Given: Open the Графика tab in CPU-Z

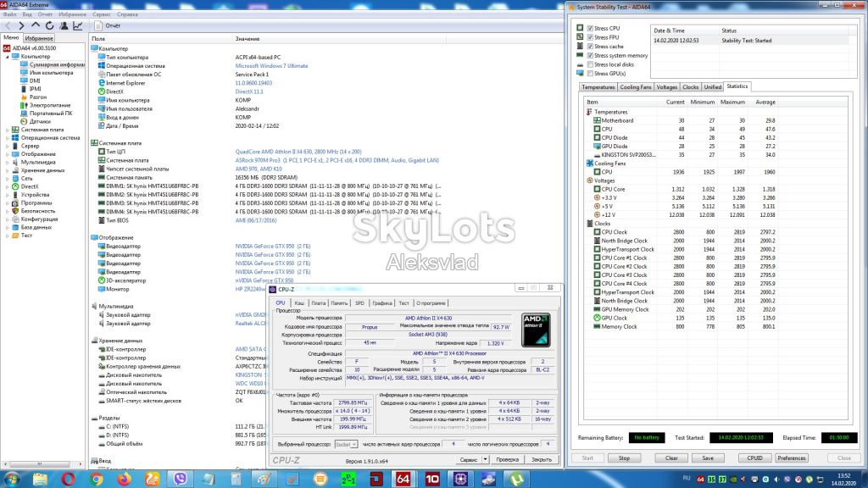Looking at the screenshot, I should (382, 303).
